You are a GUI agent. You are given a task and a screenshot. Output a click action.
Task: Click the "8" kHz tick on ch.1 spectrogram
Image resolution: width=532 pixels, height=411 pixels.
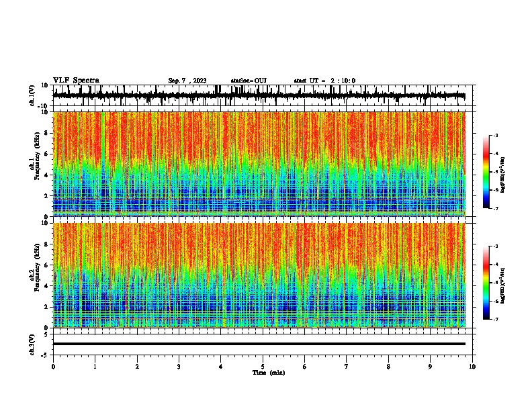[46, 133]
